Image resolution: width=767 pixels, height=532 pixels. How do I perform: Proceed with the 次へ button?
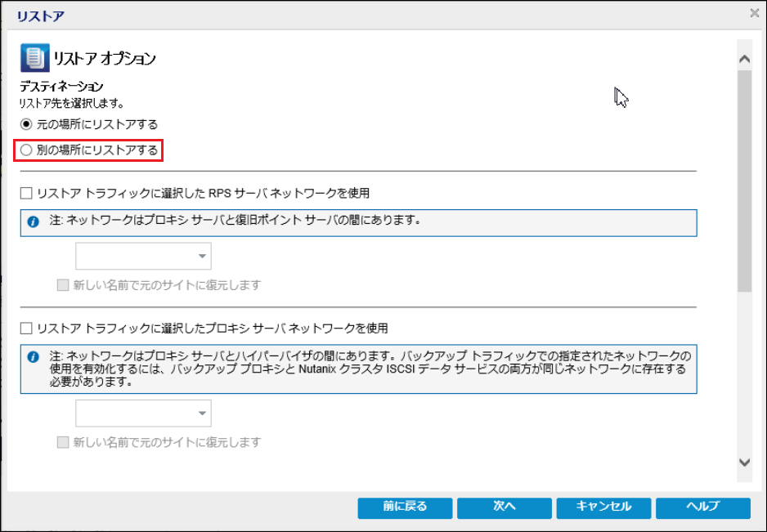coord(504,507)
